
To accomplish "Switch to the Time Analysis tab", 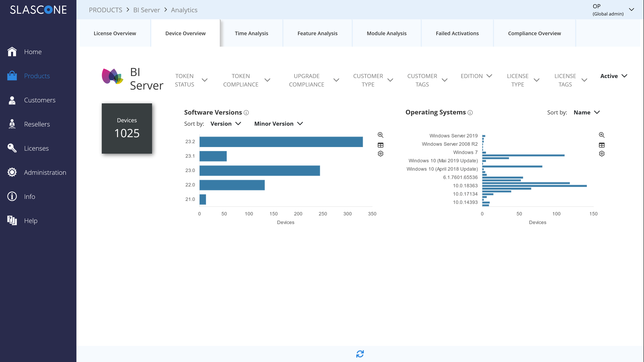I will pyautogui.click(x=251, y=33).
